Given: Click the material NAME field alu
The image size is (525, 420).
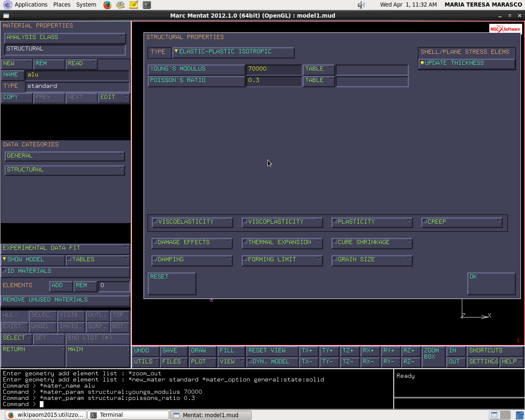Looking at the screenshot, I should [x=77, y=75].
